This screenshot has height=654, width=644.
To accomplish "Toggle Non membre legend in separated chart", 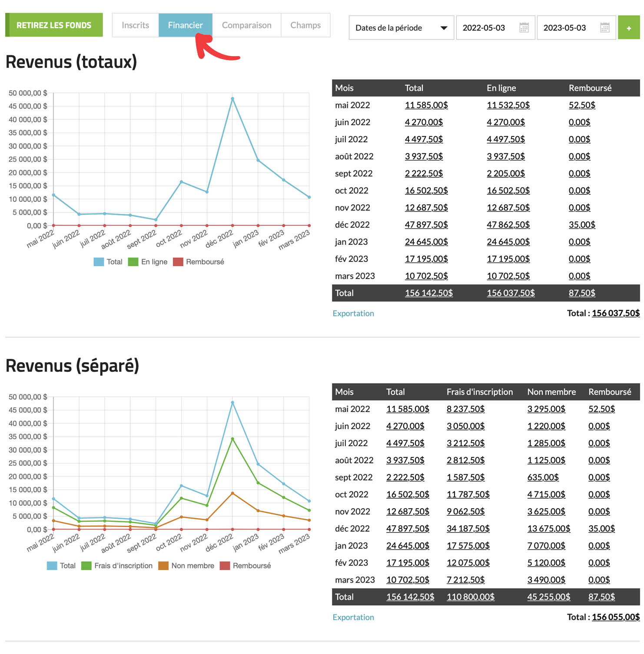I will 186,566.
